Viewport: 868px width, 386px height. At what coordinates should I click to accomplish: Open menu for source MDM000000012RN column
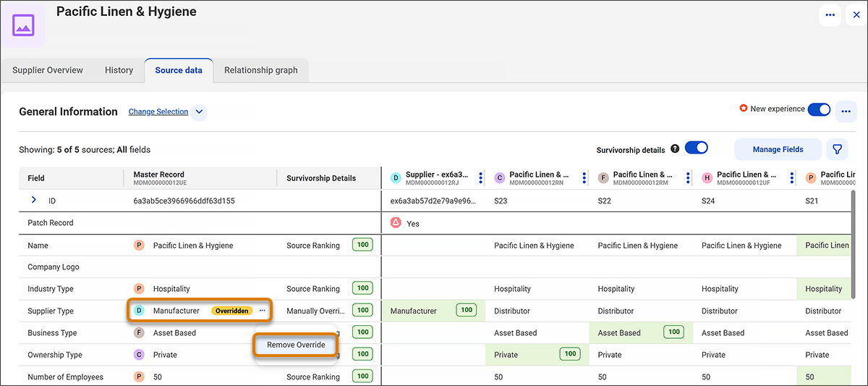(584, 178)
